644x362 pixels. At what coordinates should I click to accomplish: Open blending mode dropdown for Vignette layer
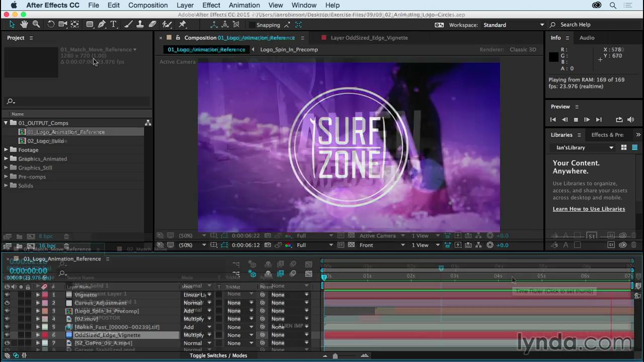coord(197,295)
